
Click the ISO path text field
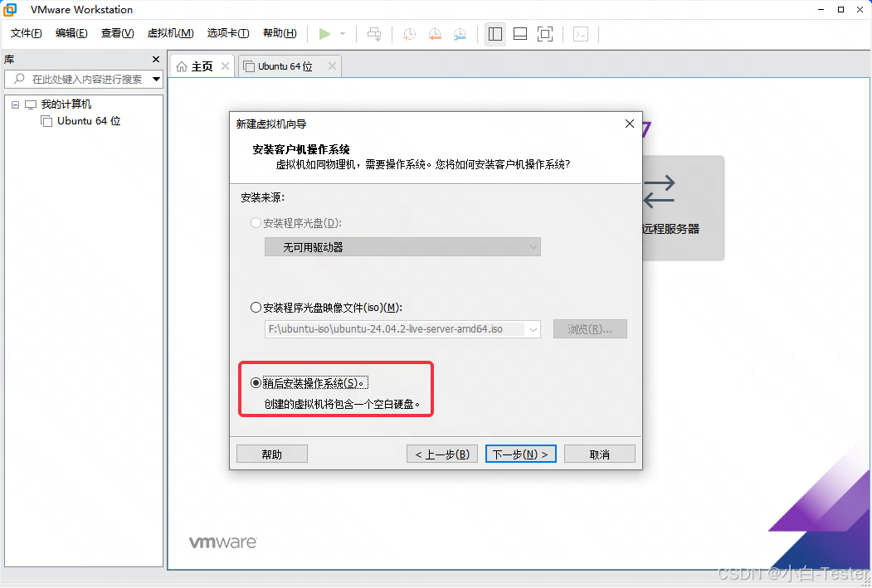(396, 329)
